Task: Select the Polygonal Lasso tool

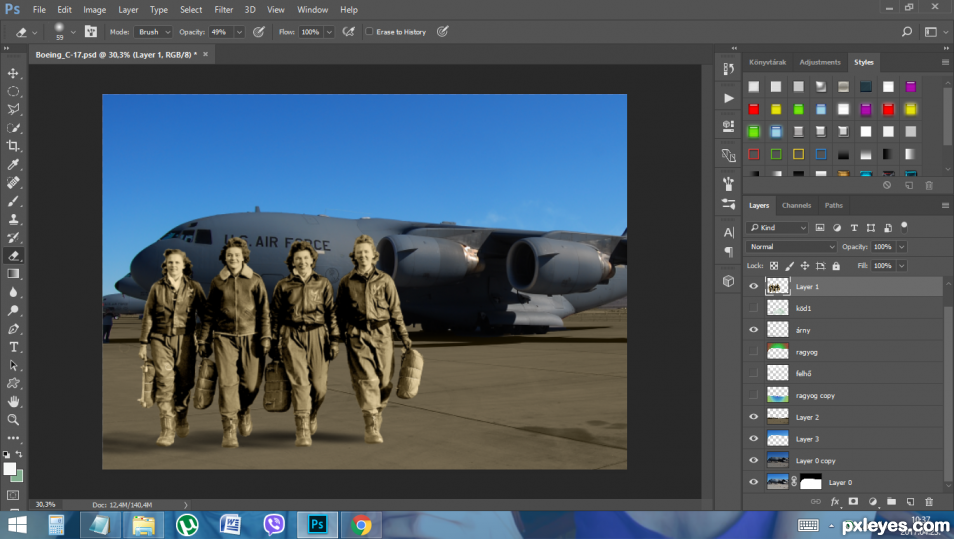Action: 13,110
